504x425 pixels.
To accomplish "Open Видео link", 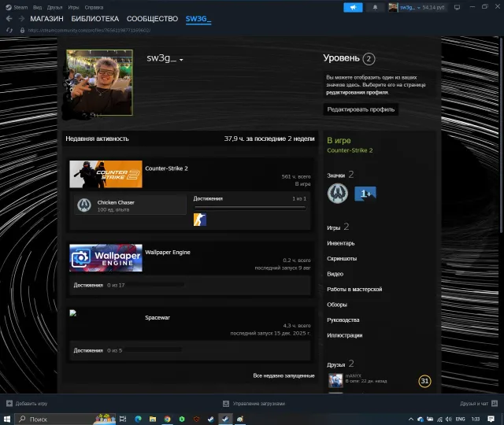I will [x=335, y=274].
